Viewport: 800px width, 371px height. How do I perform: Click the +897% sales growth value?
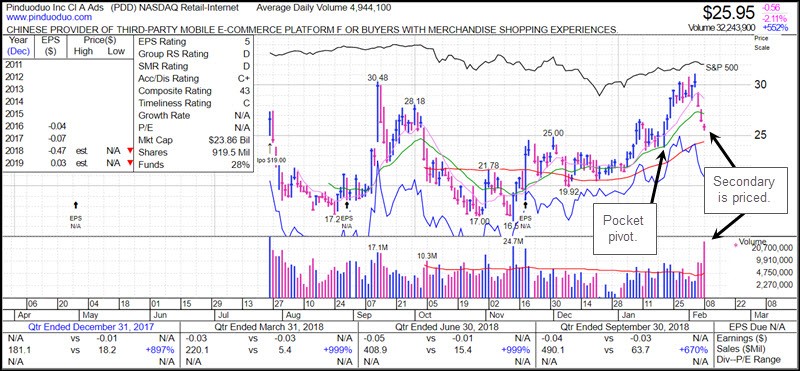point(161,350)
